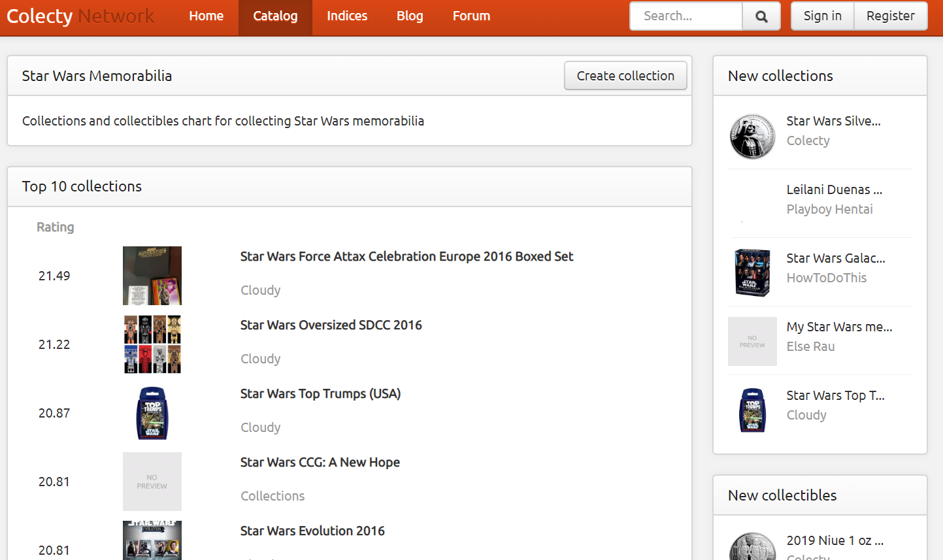Open Collections user under CCG A New Hope
The height and width of the screenshot is (560, 943).
(x=273, y=496)
